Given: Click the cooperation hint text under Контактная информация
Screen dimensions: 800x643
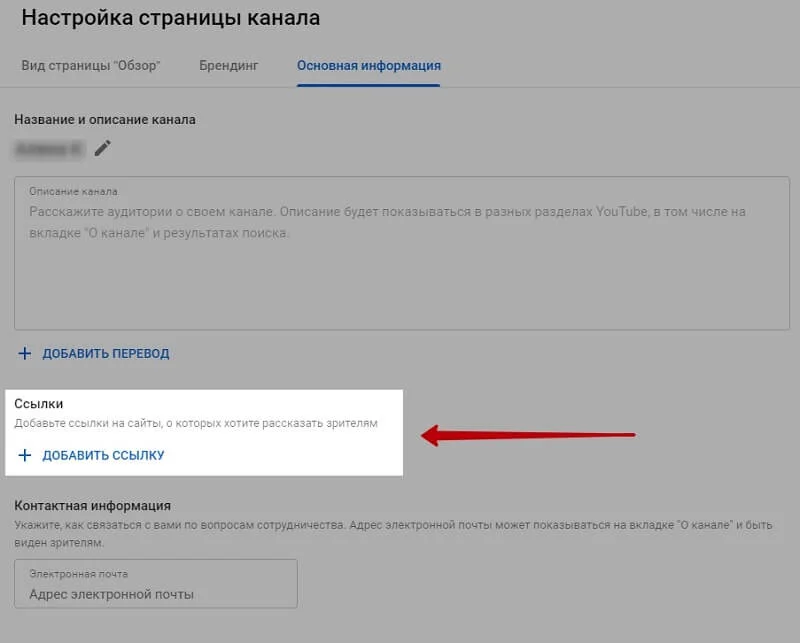Looking at the screenshot, I should coord(390,533).
